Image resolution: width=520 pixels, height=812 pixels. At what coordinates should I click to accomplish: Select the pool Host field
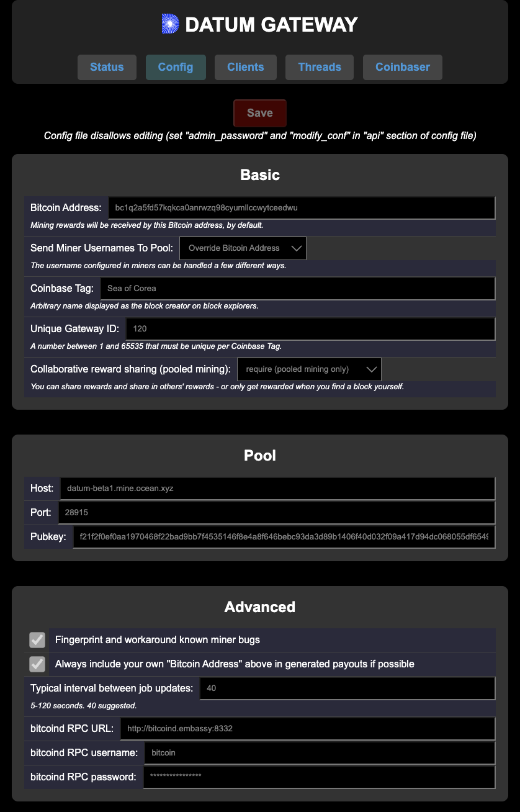coord(277,489)
